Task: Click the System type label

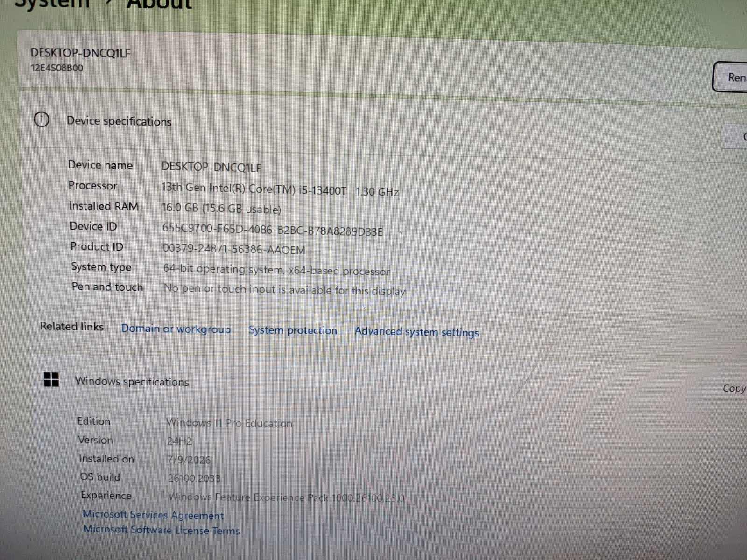Action: pos(101,267)
